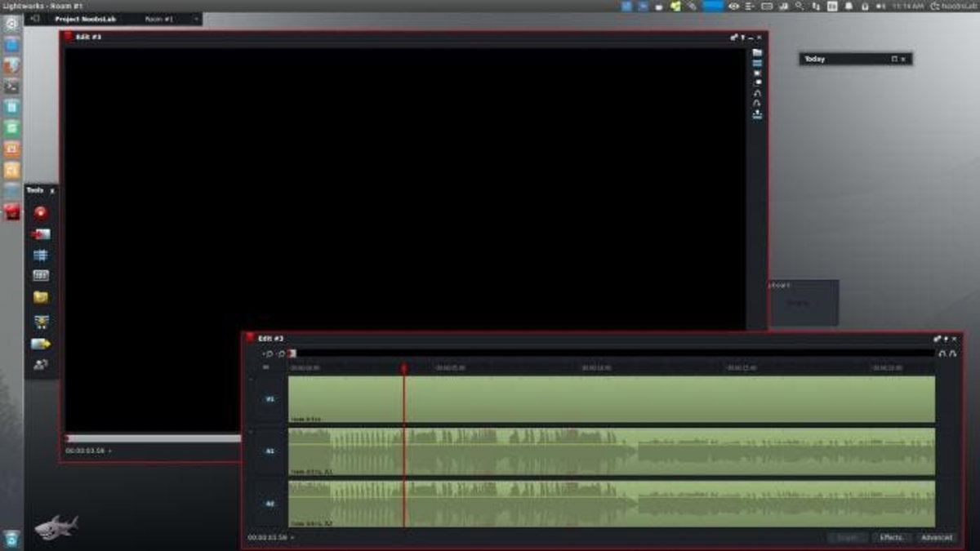Open the import clips tool with red arrow
The height and width of the screenshot is (551, 980).
tap(41, 234)
